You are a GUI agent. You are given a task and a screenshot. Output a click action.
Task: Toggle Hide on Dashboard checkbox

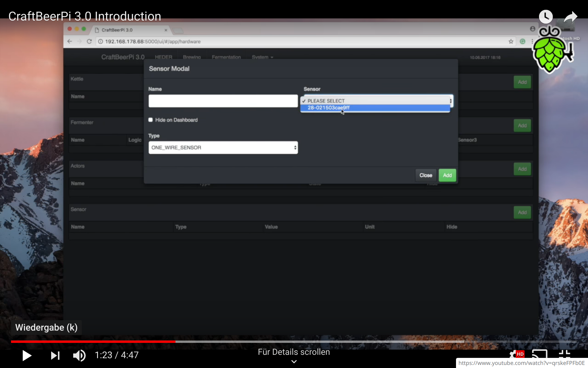click(x=151, y=120)
